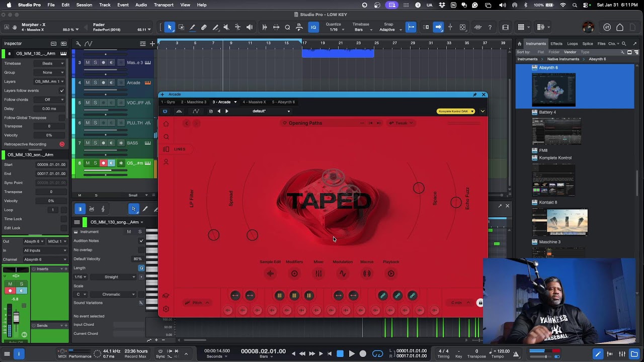
Task: Toggle loop in the transport bar
Action: click(x=377, y=354)
